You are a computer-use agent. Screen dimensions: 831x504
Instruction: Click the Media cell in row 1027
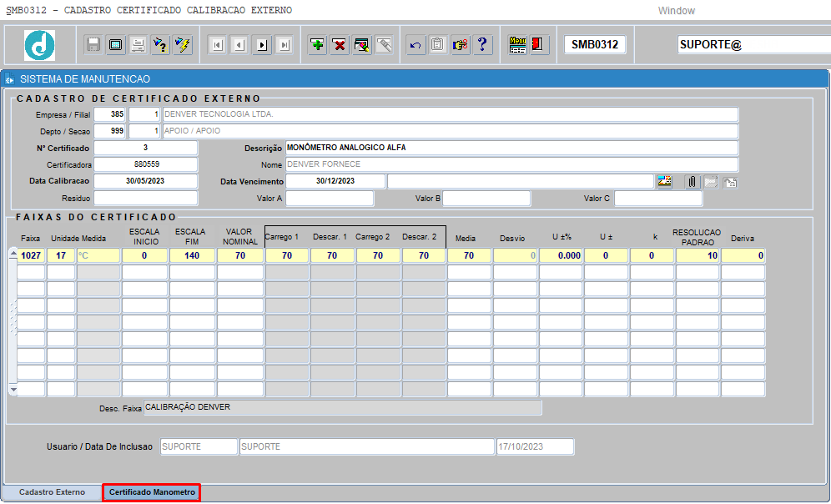coord(469,255)
